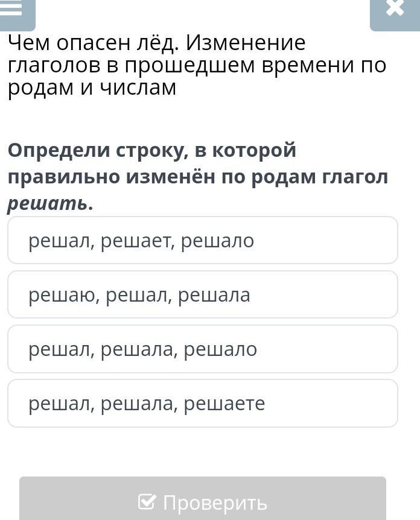
Task: Select answer "решал, решает, решало"
Action: click(203, 240)
